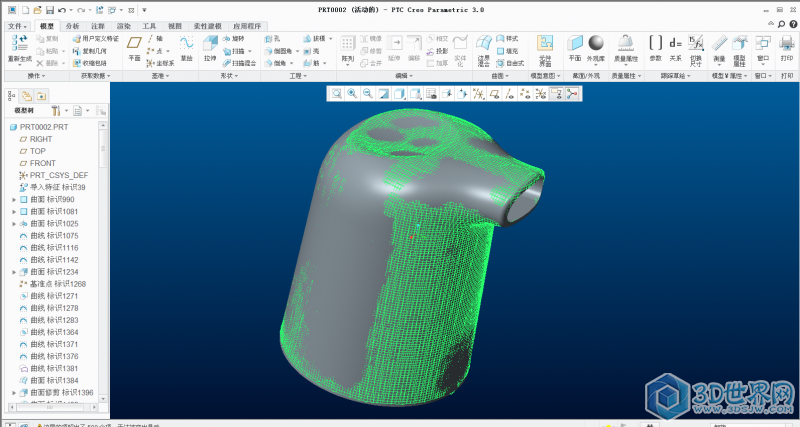800x427 pixels.
Task: Toggle datum point display in graphics toolbar
Action: coord(524,93)
